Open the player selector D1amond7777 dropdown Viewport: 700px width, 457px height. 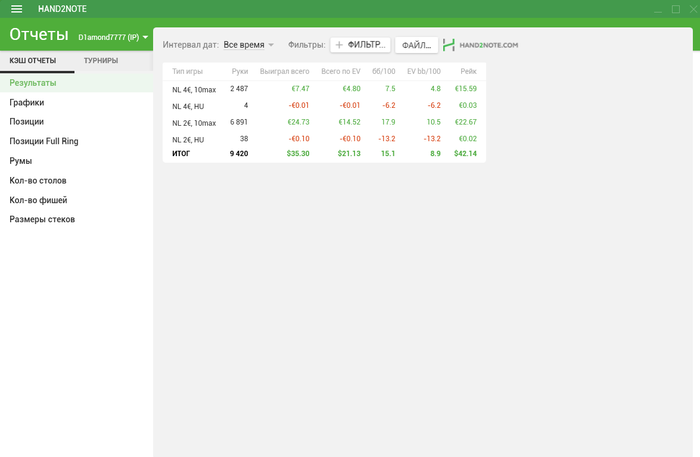(x=113, y=37)
